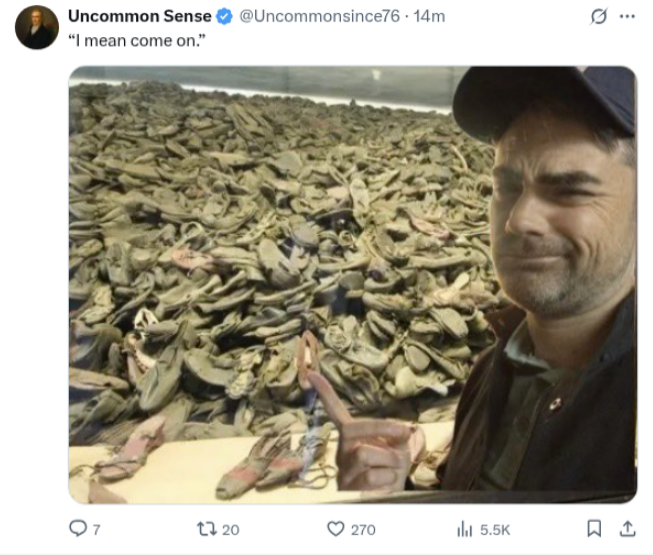The width and height of the screenshot is (653, 555).
Task: Click the repost count 20
Action: coord(230,530)
